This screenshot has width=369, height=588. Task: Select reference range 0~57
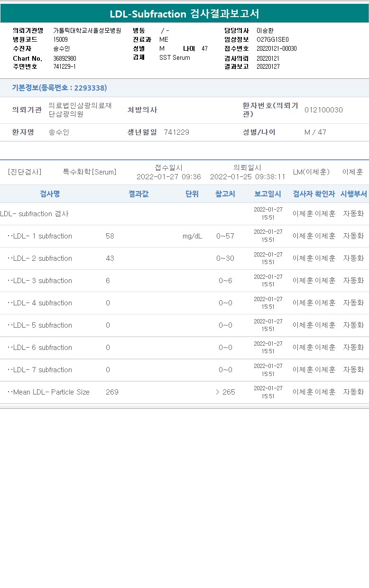(225, 236)
